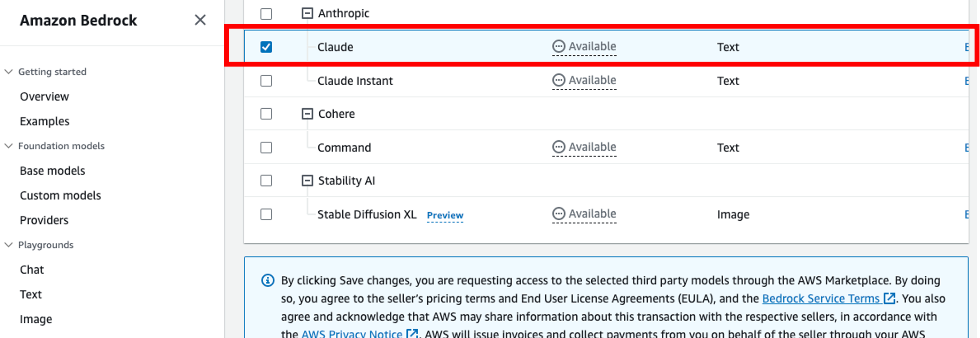Select the Stable Diffusion XL checkbox

[x=266, y=214]
